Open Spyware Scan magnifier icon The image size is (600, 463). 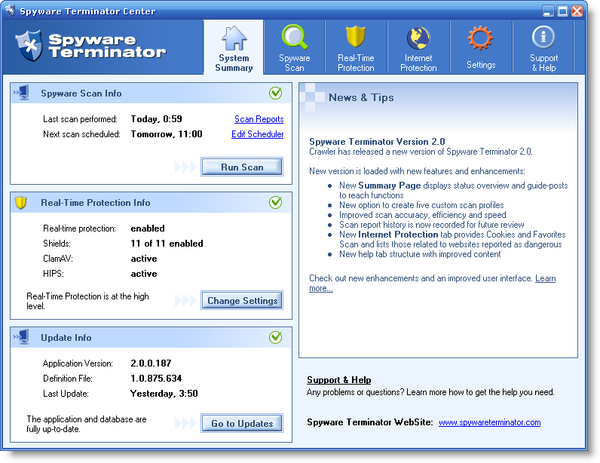(x=294, y=37)
